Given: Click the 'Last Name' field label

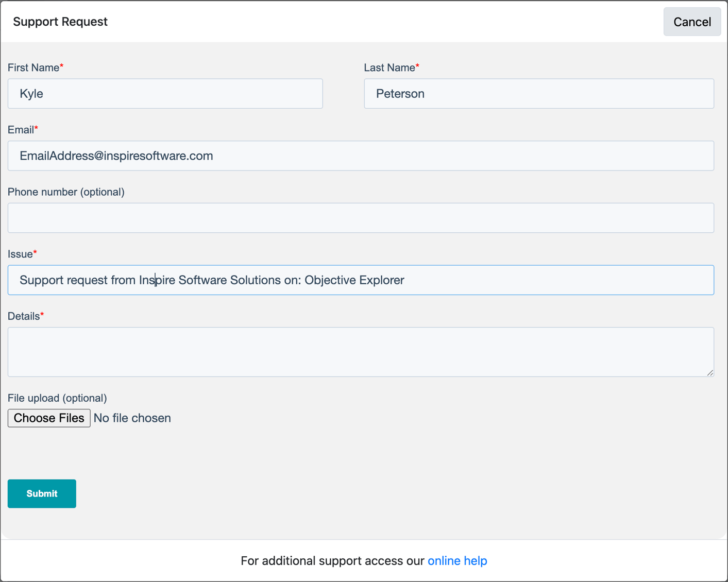Looking at the screenshot, I should (392, 67).
